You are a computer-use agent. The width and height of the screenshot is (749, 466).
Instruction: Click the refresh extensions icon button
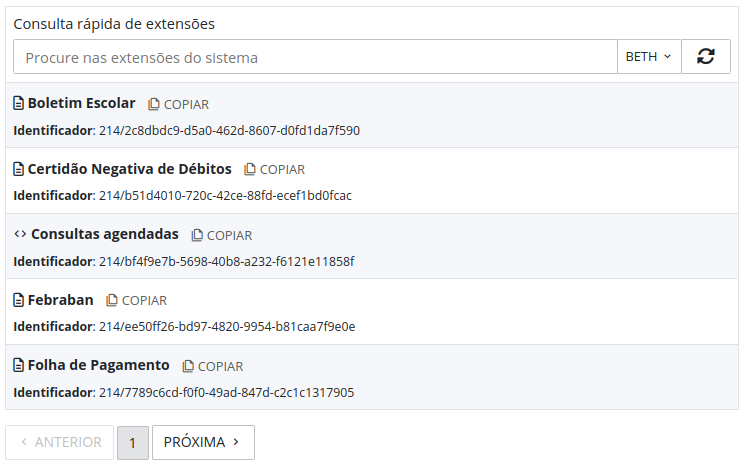click(706, 57)
